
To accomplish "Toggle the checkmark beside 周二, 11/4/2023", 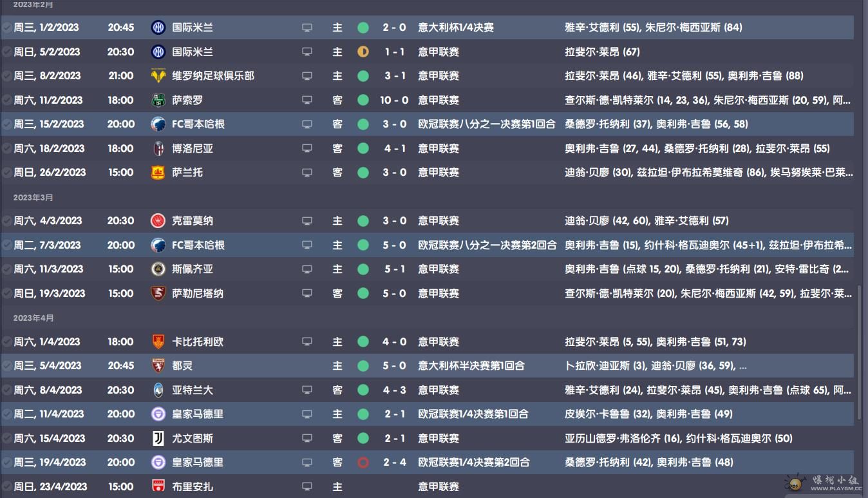I will 6,414.
